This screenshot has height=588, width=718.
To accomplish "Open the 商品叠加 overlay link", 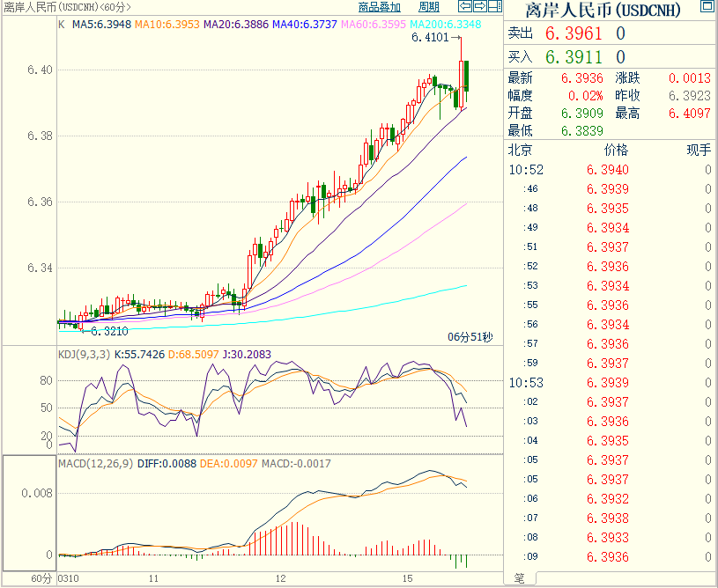I will [380, 7].
